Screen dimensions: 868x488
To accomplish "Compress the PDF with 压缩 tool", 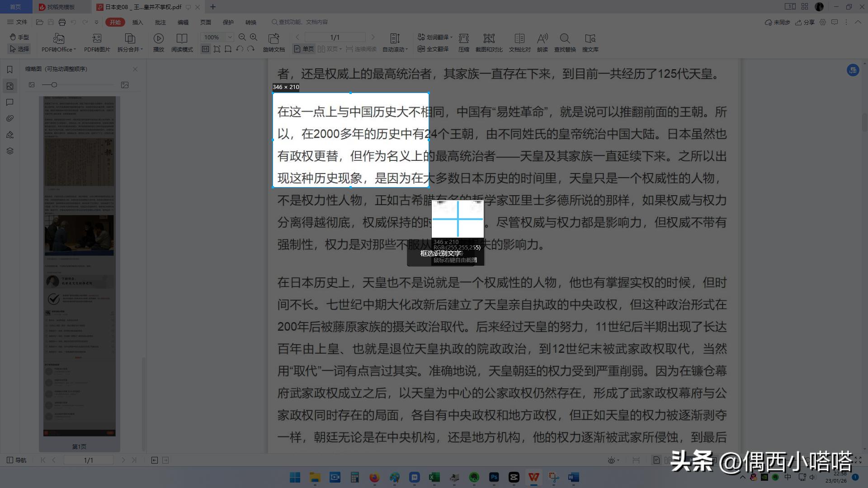I will (463, 43).
